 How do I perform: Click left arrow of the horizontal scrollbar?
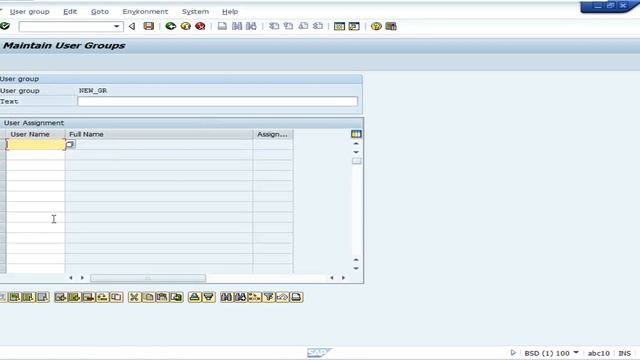[x=71, y=278]
